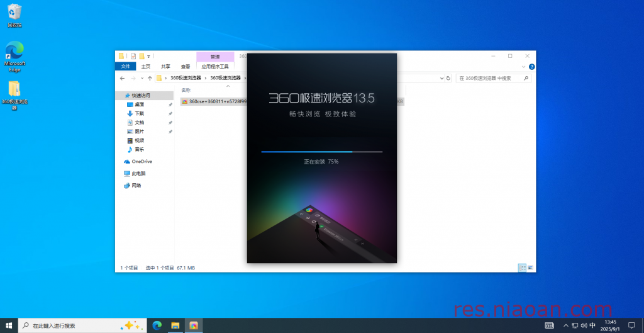Click second 360极速浏览器 breadcrumb in address bar
Viewport: 644px width, 333px height.
point(226,77)
